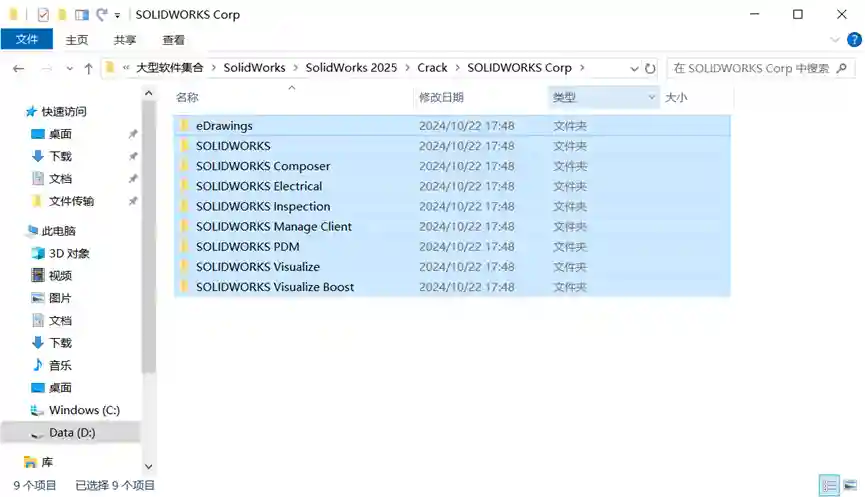Click SolidWorks 2025 in the breadcrumb path
This screenshot has height=497, width=865.
351,68
